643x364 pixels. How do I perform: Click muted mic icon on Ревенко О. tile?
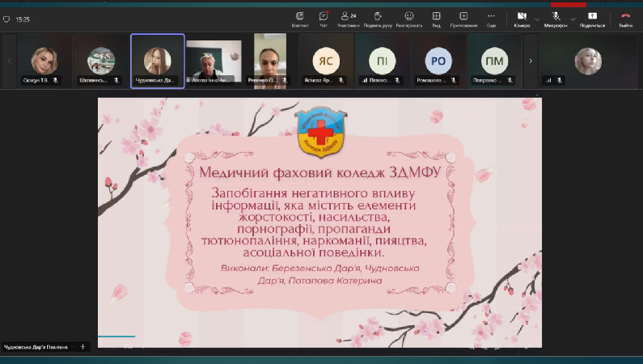(x=284, y=80)
